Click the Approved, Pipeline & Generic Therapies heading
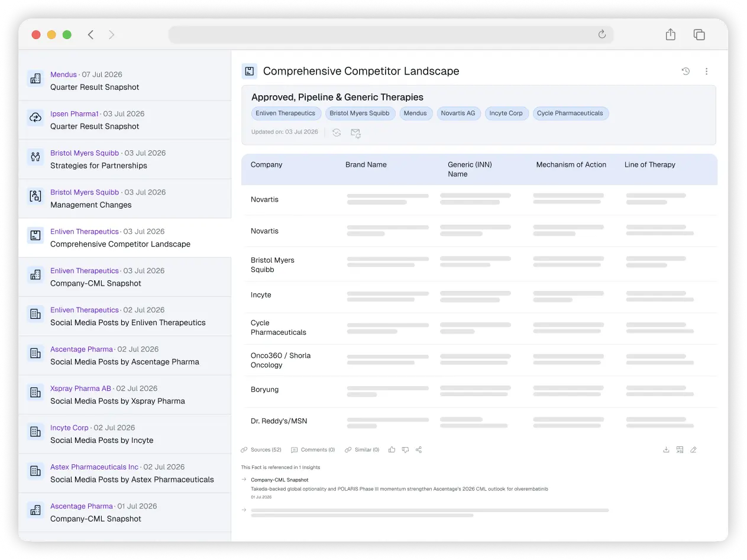 [x=337, y=98]
